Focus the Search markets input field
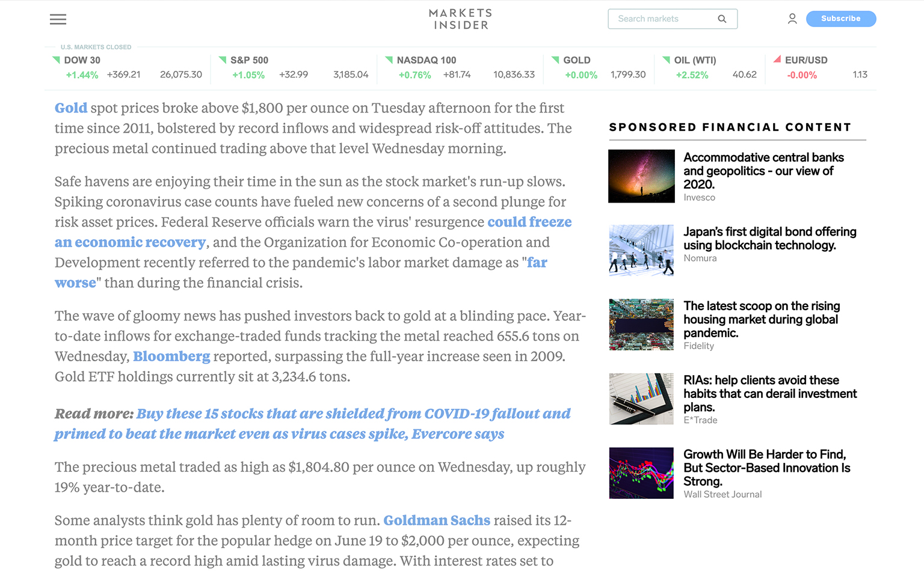Image resolution: width=924 pixels, height=571 pixels. tap(673, 19)
